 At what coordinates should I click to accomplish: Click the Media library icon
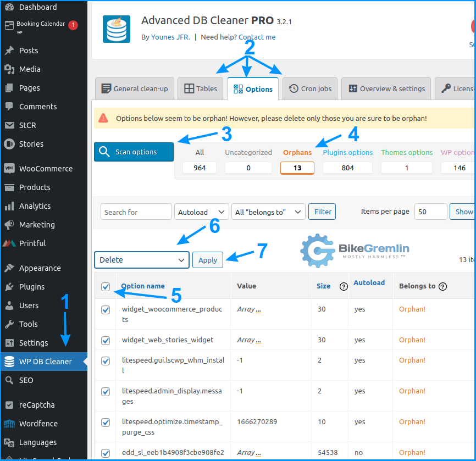[x=9, y=69]
